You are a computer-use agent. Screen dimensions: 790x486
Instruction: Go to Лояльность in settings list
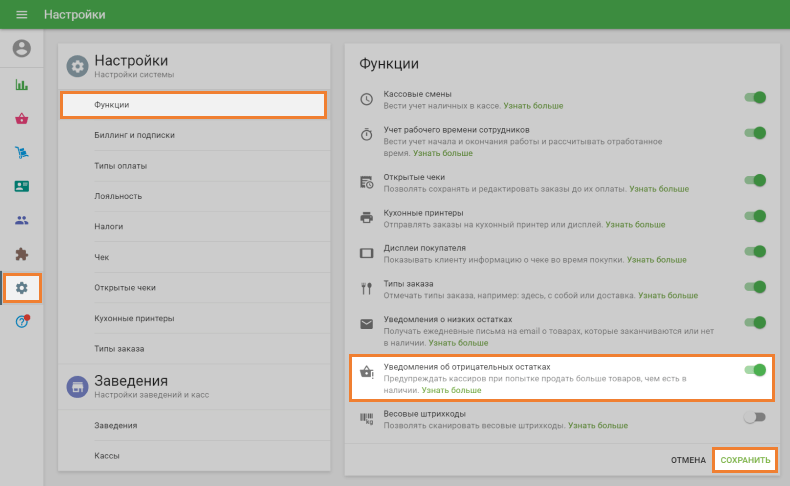[118, 196]
